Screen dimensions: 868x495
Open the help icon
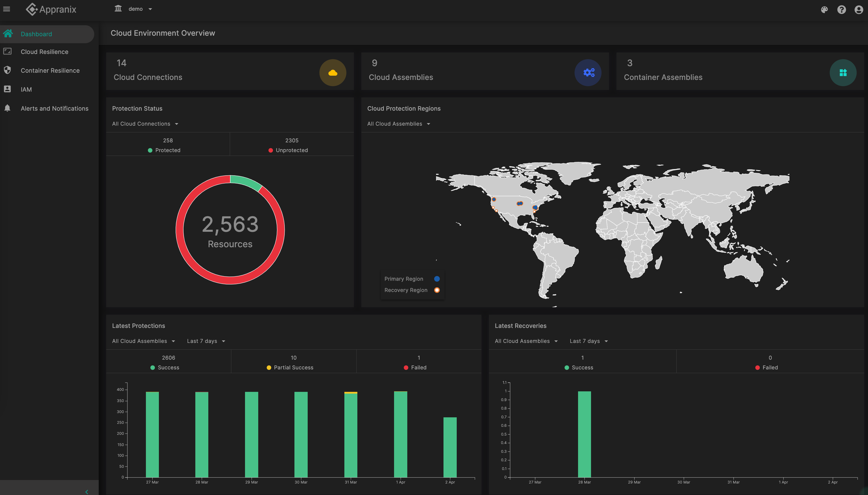click(842, 10)
